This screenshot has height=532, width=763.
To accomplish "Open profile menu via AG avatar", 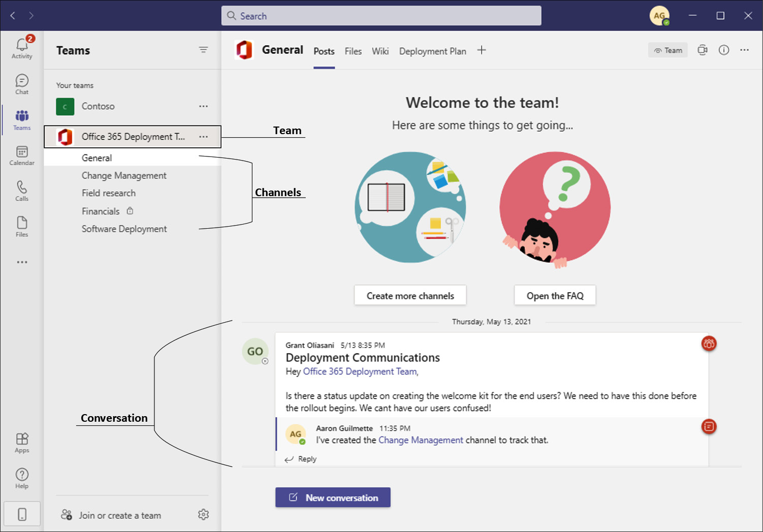I will click(659, 16).
